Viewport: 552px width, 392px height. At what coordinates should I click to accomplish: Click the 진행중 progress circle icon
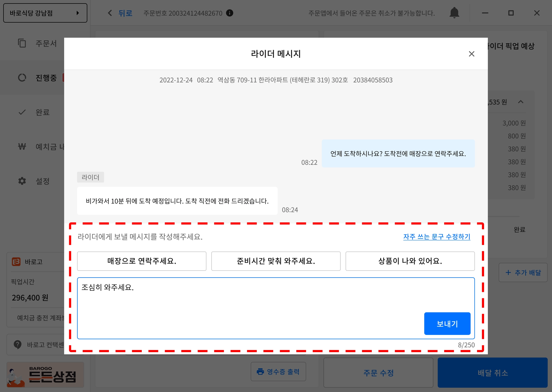click(x=22, y=78)
